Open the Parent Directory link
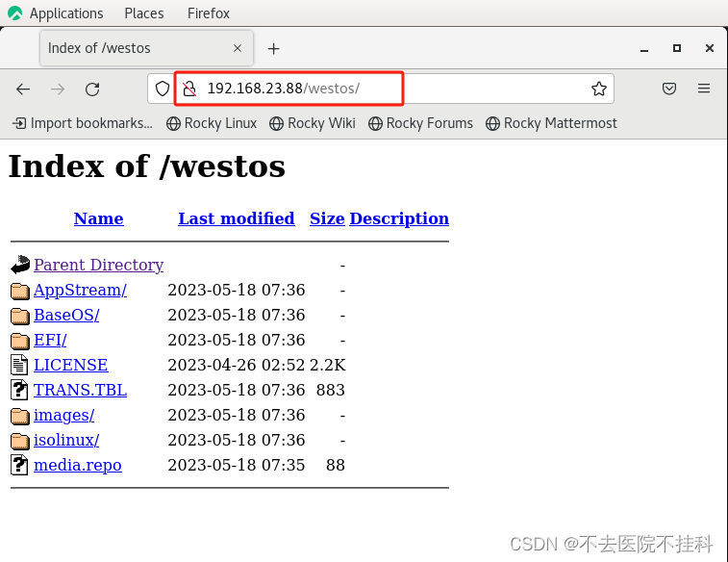728x562 pixels. (98, 265)
